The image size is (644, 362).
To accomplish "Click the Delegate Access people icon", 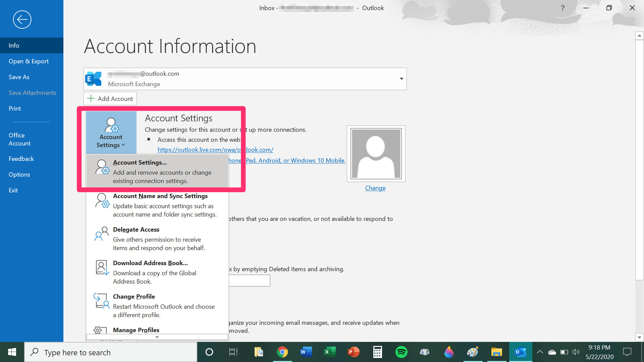I will [102, 234].
